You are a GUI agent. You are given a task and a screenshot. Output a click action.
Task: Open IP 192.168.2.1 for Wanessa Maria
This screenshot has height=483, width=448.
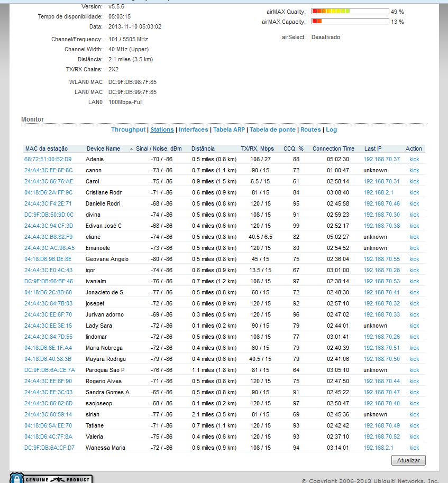click(378, 448)
